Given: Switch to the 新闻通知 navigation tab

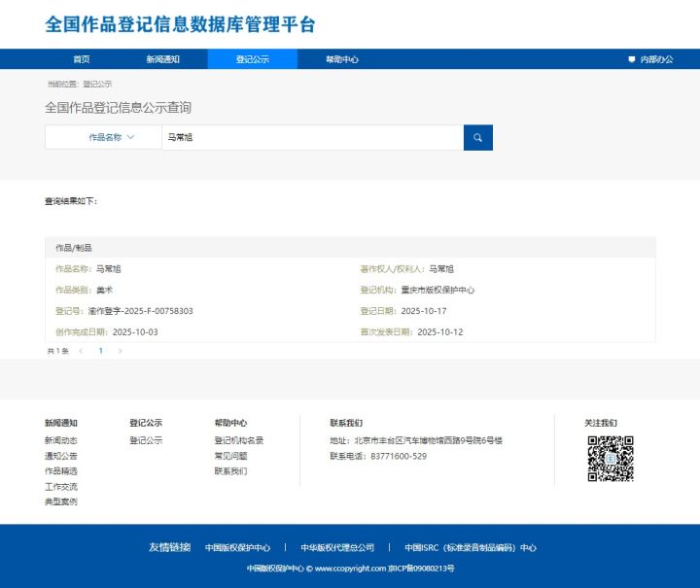Looking at the screenshot, I should tap(162, 59).
